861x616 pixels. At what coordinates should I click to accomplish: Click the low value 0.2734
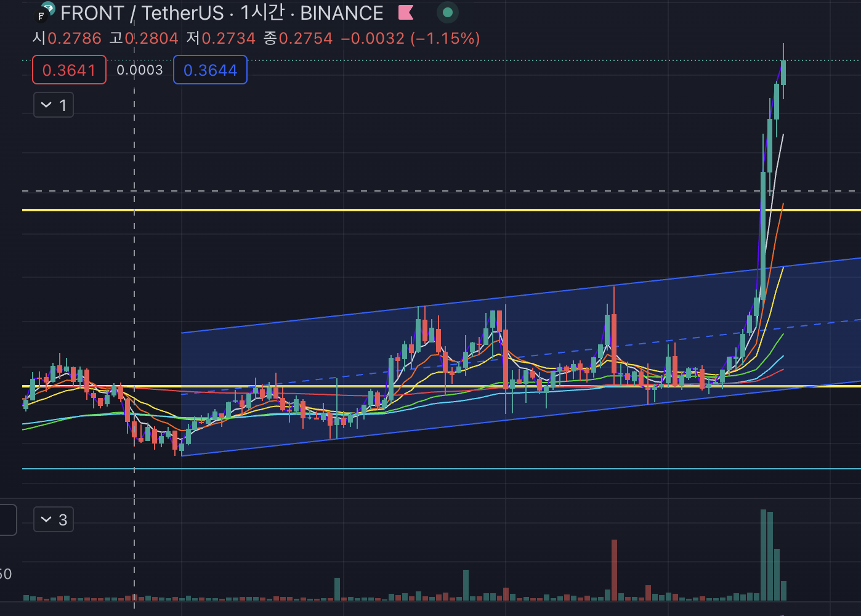point(228,38)
